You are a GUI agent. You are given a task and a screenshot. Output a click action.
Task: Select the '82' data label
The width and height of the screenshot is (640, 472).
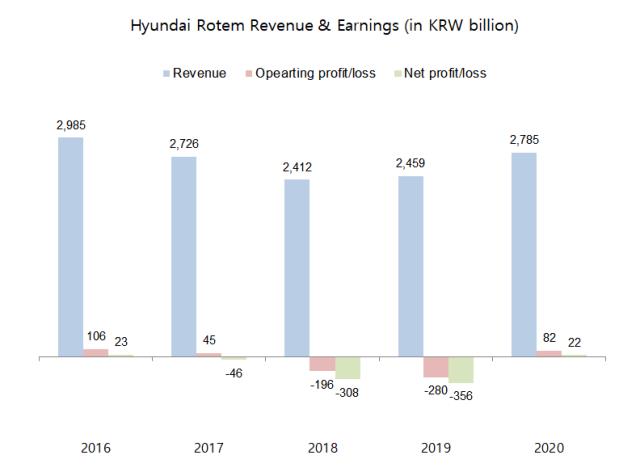549,338
